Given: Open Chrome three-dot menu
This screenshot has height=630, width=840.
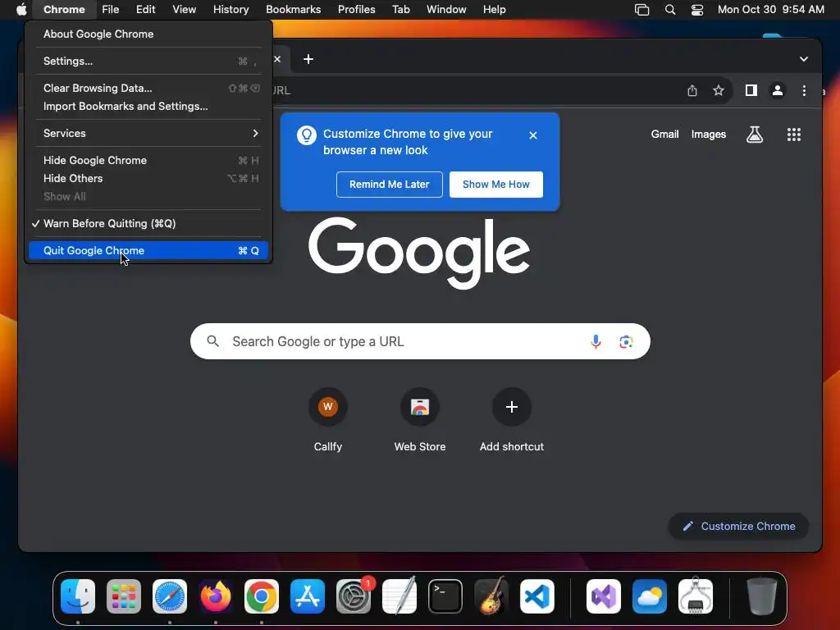Looking at the screenshot, I should coord(804,90).
